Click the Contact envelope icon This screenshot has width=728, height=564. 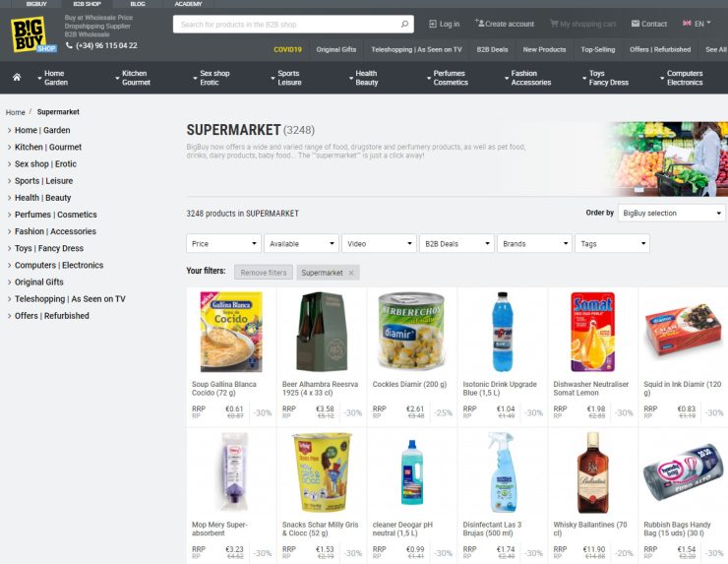636,24
